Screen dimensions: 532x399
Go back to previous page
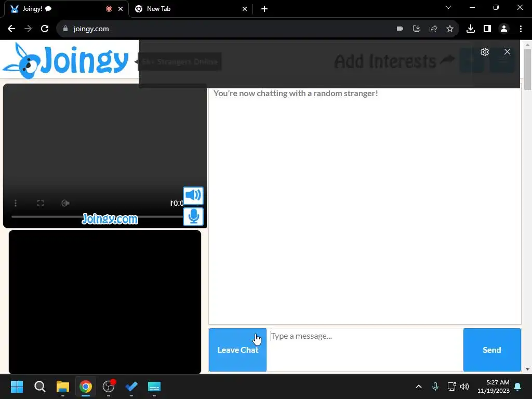point(11,29)
